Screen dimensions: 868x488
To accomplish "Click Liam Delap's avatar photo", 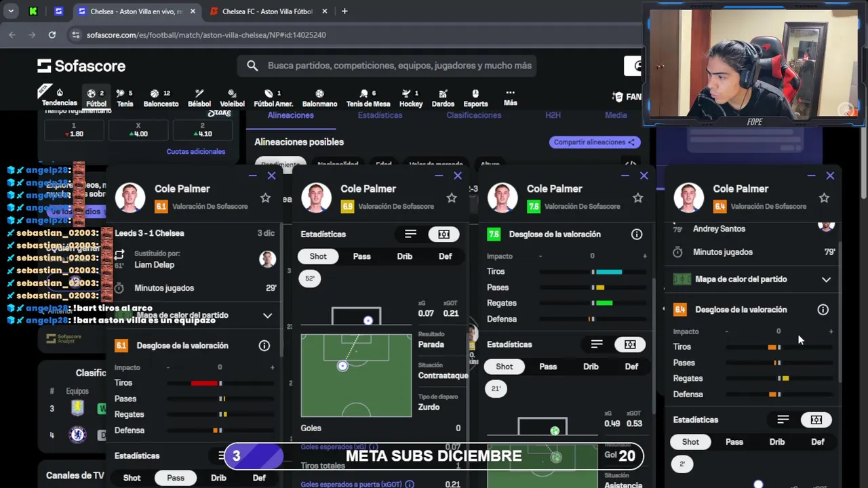I will click(267, 259).
